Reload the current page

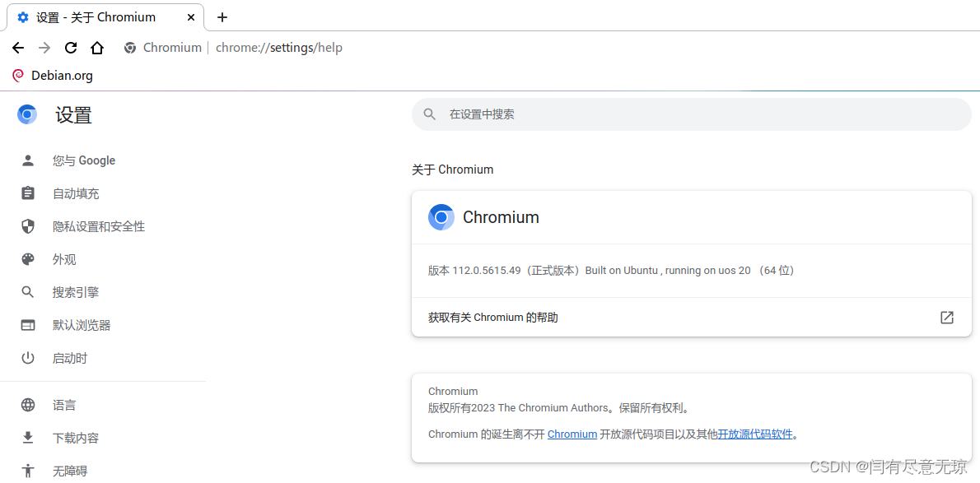click(x=72, y=48)
